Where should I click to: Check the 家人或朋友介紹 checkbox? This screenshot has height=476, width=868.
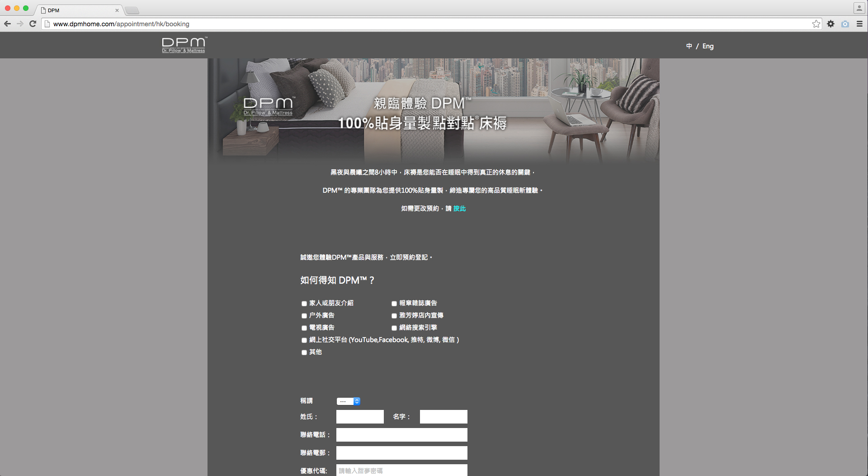point(304,304)
